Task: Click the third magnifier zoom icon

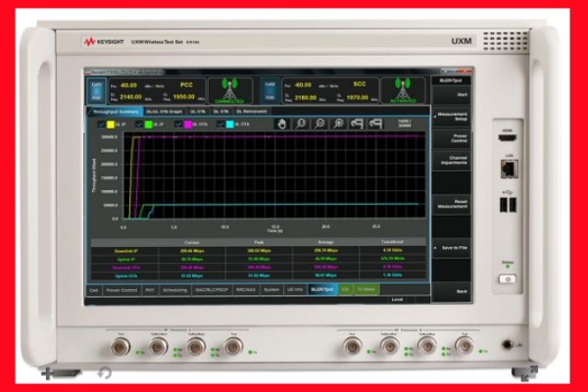Action: click(336, 123)
